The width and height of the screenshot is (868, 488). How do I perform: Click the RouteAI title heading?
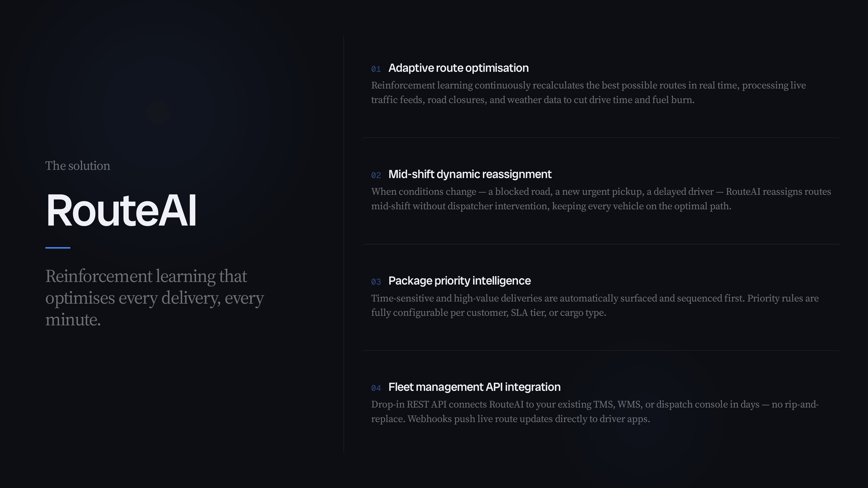[x=121, y=210]
